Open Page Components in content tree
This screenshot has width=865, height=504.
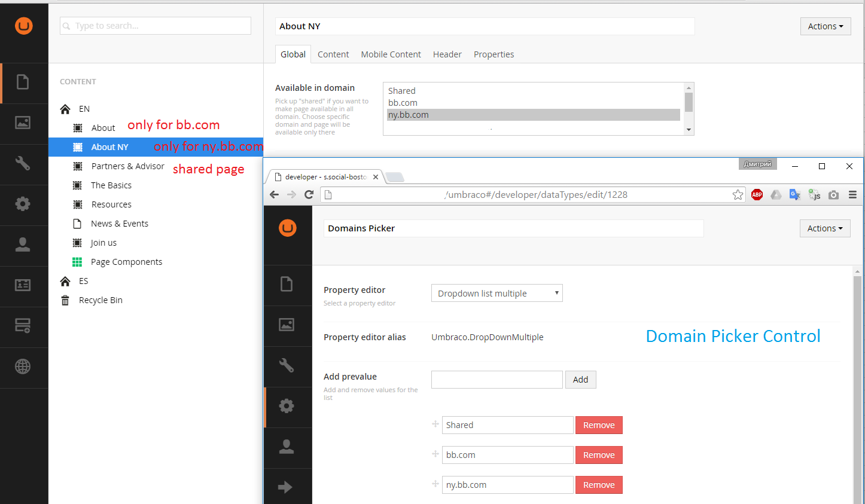(x=126, y=262)
